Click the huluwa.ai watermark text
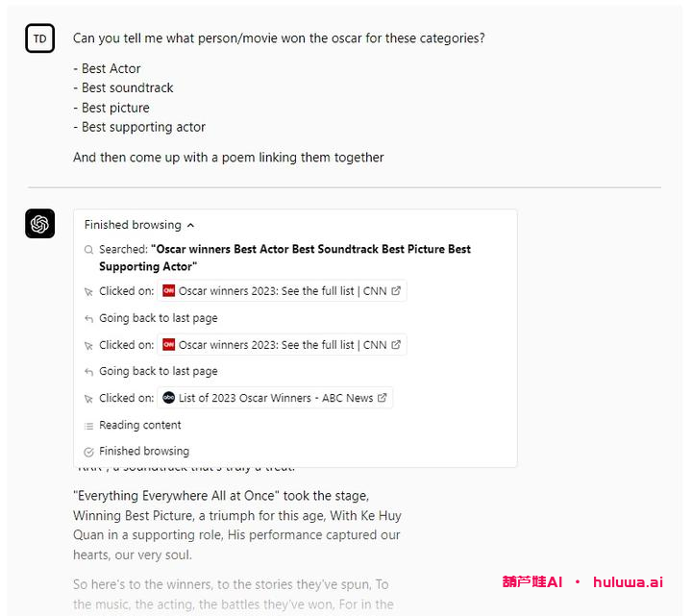This screenshot has width=692, height=616. [628, 582]
